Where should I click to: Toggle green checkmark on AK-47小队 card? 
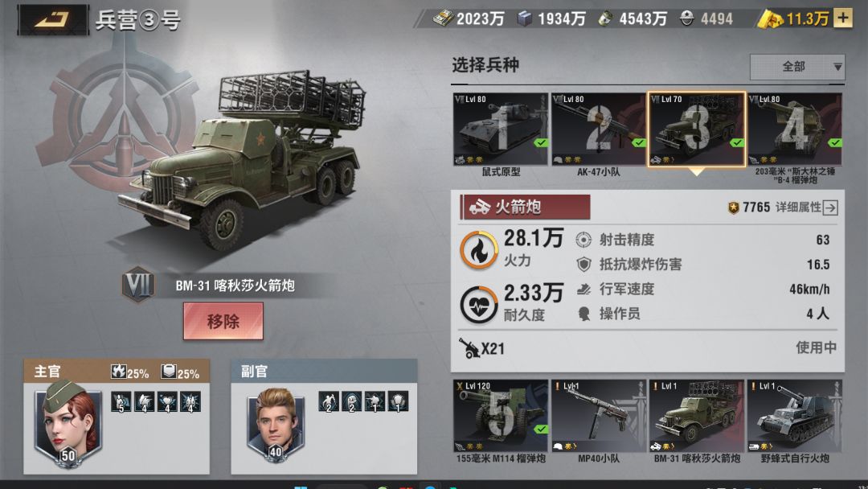pos(638,143)
